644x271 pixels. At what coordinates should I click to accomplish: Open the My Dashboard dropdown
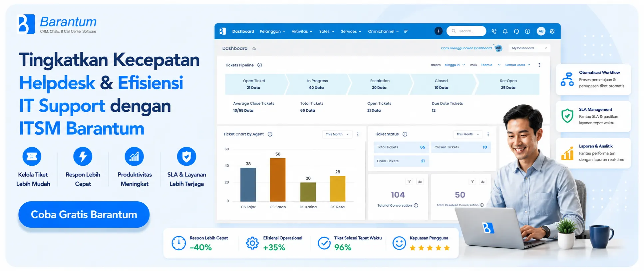[x=529, y=48]
